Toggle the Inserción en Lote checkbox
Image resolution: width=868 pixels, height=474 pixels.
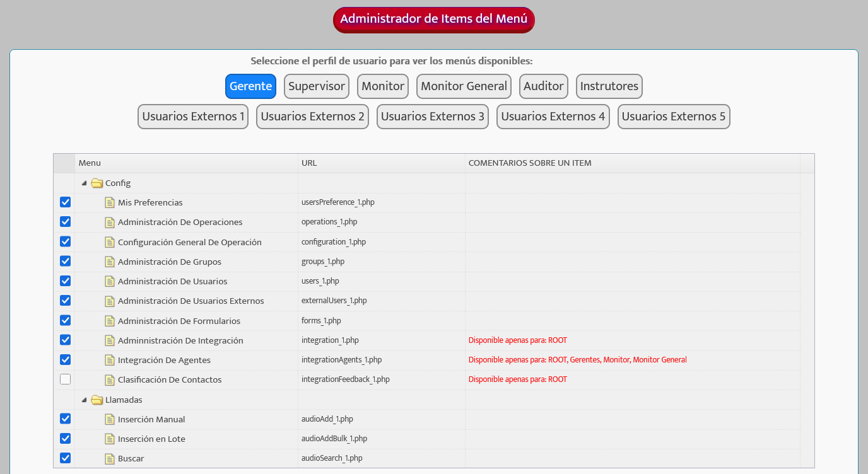[65, 439]
